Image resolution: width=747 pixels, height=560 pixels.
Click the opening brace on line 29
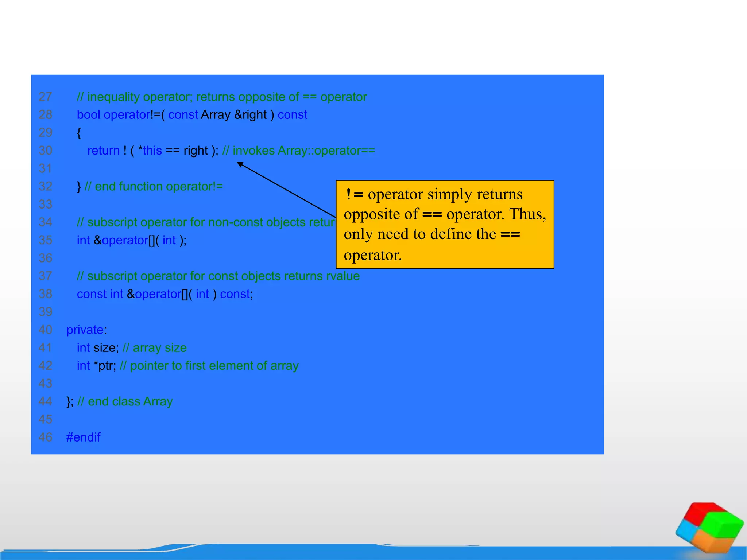79,133
